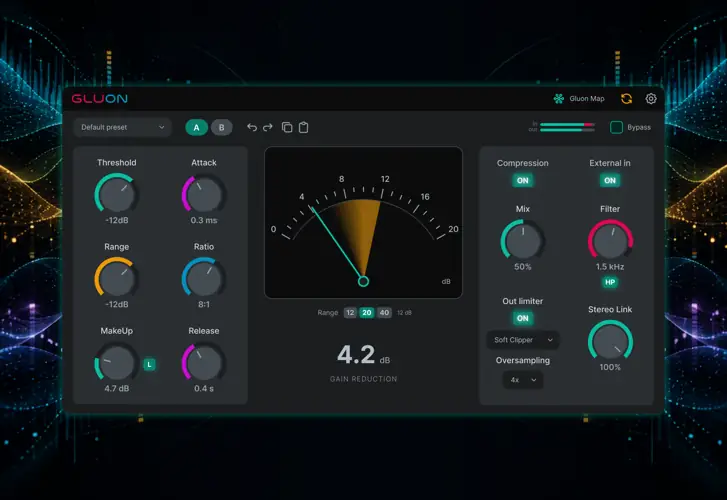This screenshot has width=727, height=500.
Task: Click the Threshold knob
Action: click(x=116, y=194)
